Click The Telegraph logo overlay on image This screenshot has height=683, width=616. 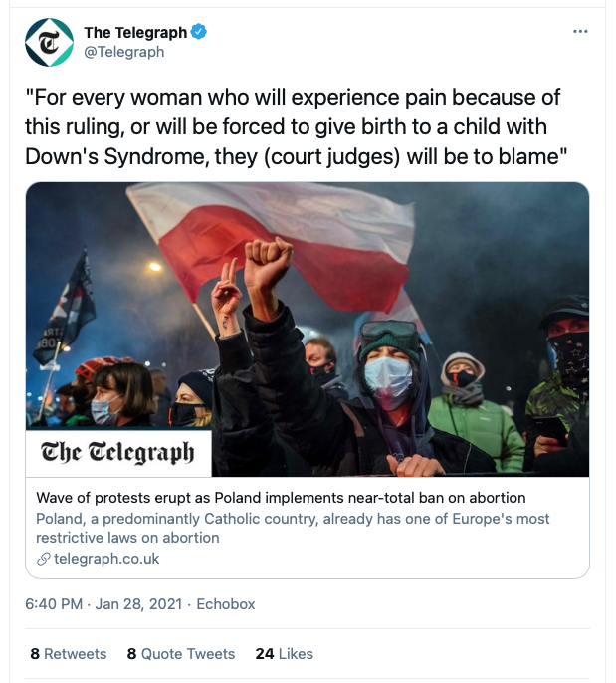(x=118, y=453)
